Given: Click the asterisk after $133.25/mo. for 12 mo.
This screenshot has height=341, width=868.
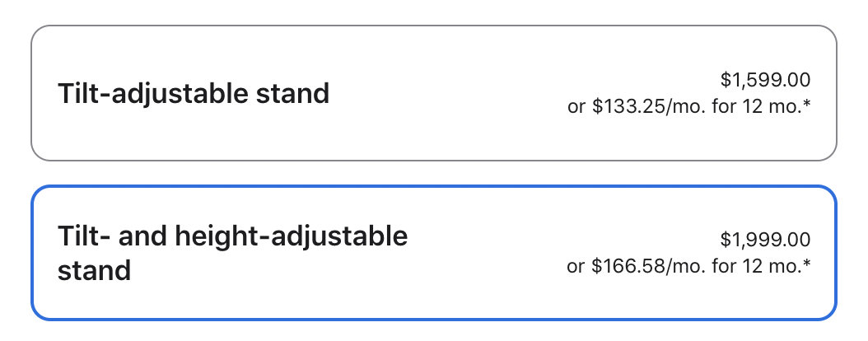Looking at the screenshot, I should click(807, 105).
